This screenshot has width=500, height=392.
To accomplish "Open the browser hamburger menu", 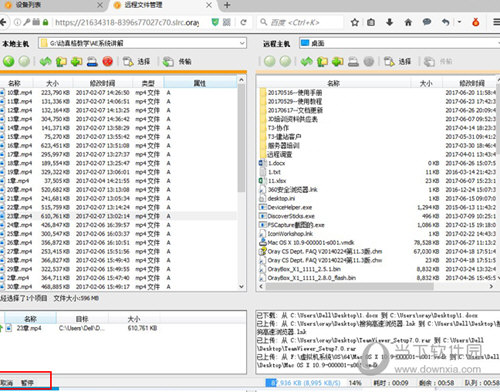I will point(497,22).
